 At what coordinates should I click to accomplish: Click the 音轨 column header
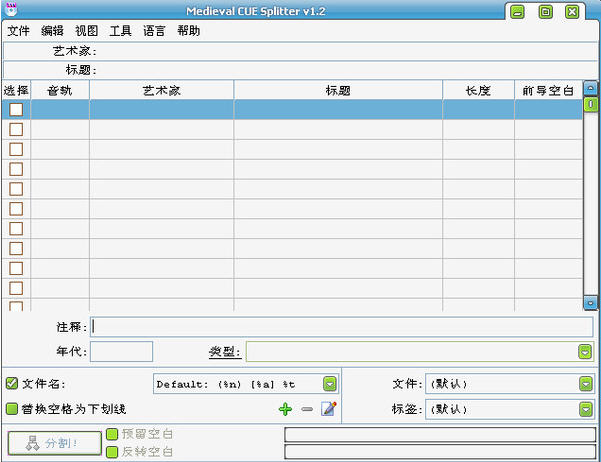tap(60, 90)
